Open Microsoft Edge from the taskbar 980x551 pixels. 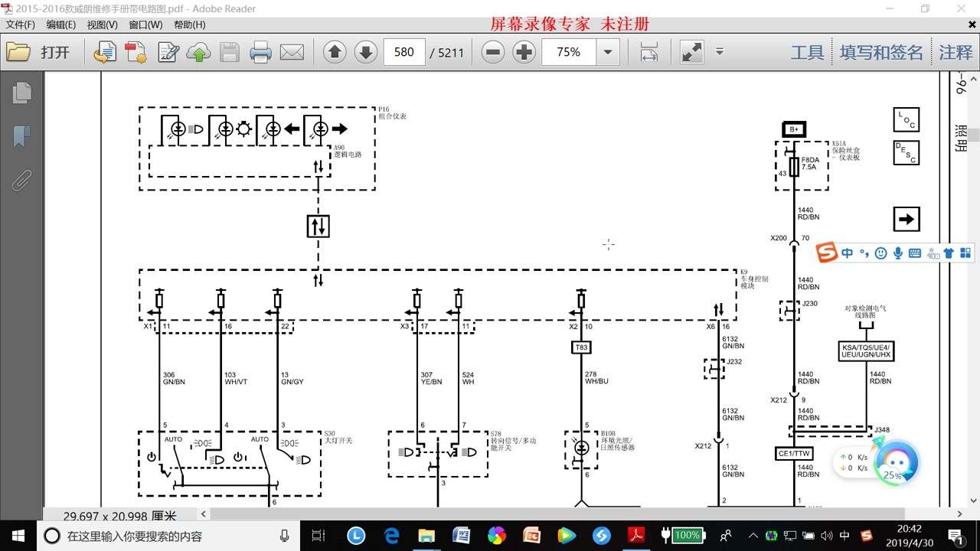coord(392,536)
